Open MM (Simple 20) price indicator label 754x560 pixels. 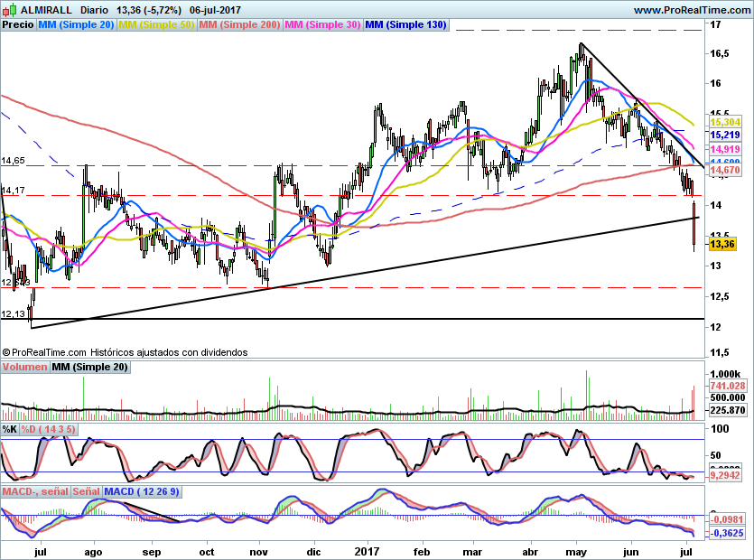(x=76, y=25)
